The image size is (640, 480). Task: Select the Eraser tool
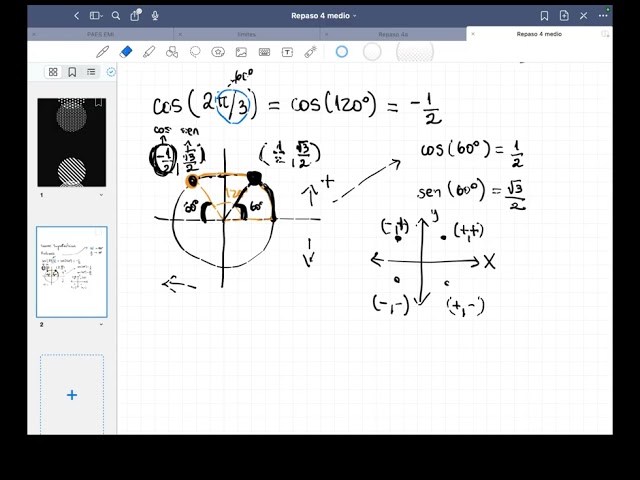point(126,52)
